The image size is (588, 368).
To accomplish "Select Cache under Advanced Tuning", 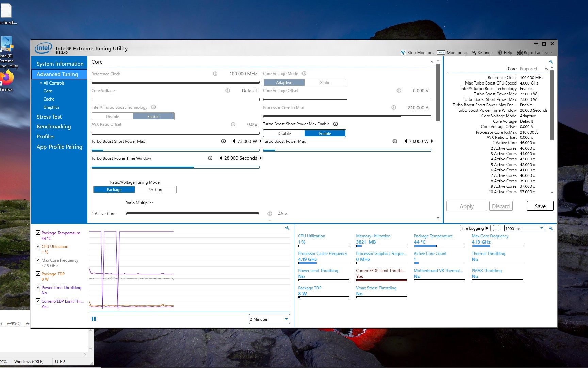I will (x=49, y=99).
